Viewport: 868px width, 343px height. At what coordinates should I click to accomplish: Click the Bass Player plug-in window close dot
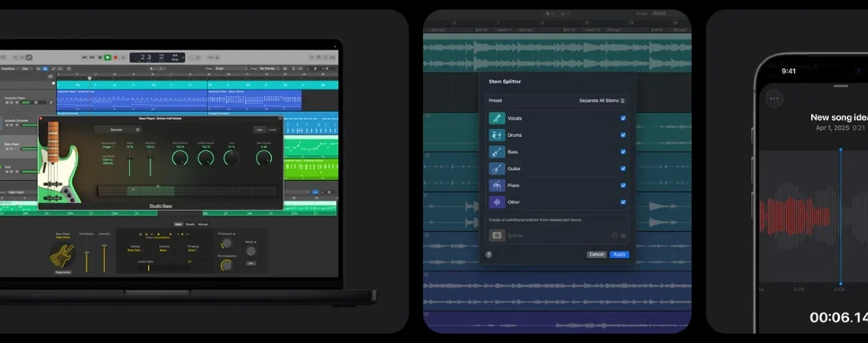pyautogui.click(x=40, y=118)
